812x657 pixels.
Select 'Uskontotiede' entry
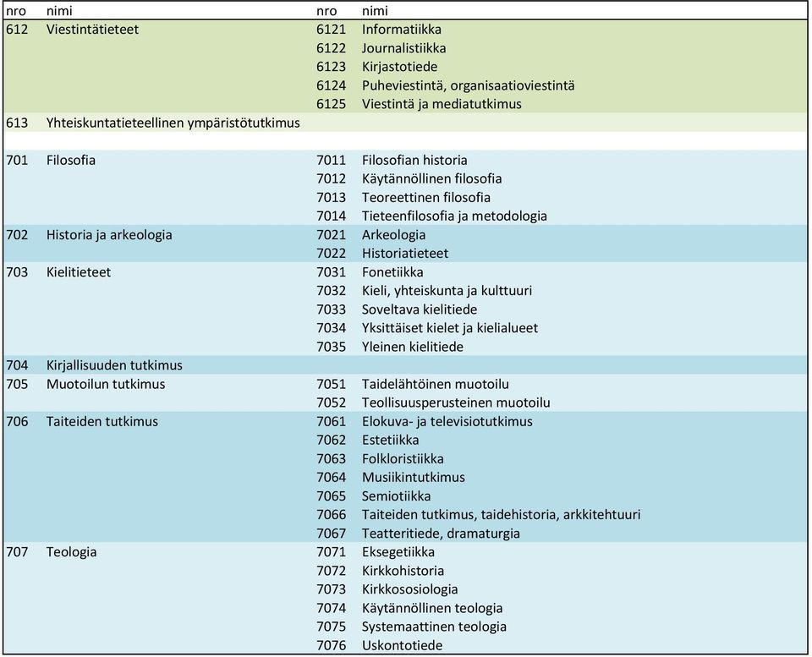[403, 645]
